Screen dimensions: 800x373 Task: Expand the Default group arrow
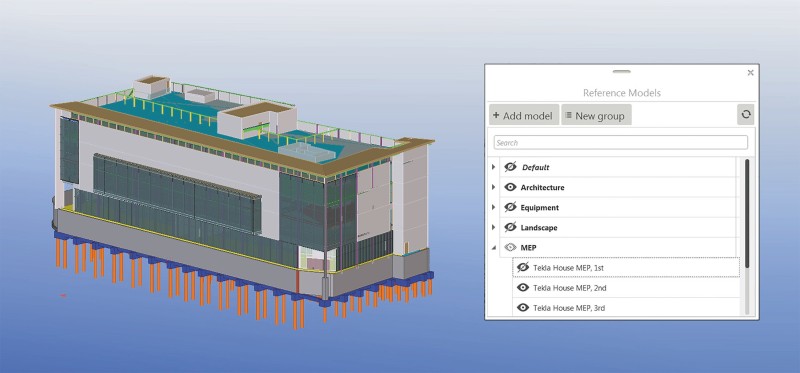(x=493, y=167)
